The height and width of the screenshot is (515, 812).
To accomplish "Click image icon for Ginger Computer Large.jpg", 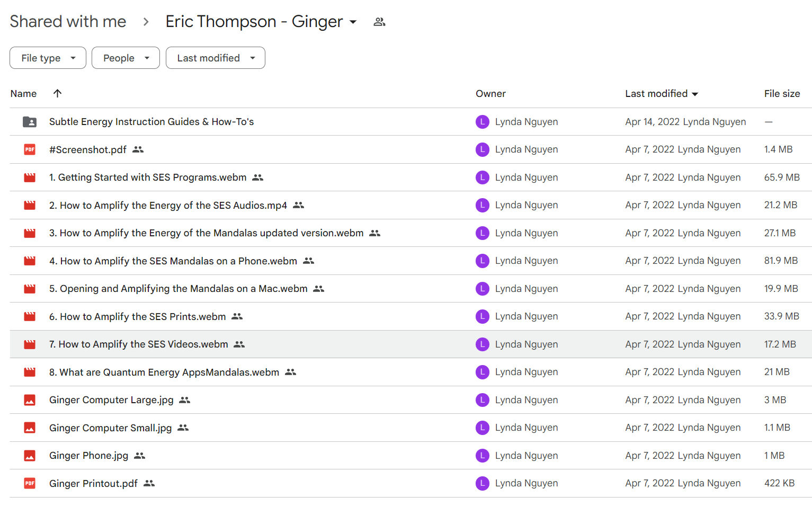I will 30,400.
